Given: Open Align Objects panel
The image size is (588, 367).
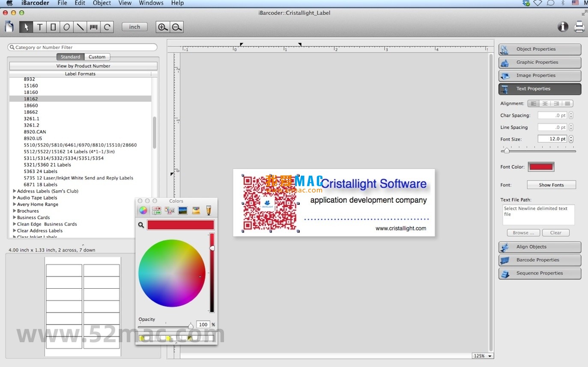Looking at the screenshot, I should coord(540,247).
